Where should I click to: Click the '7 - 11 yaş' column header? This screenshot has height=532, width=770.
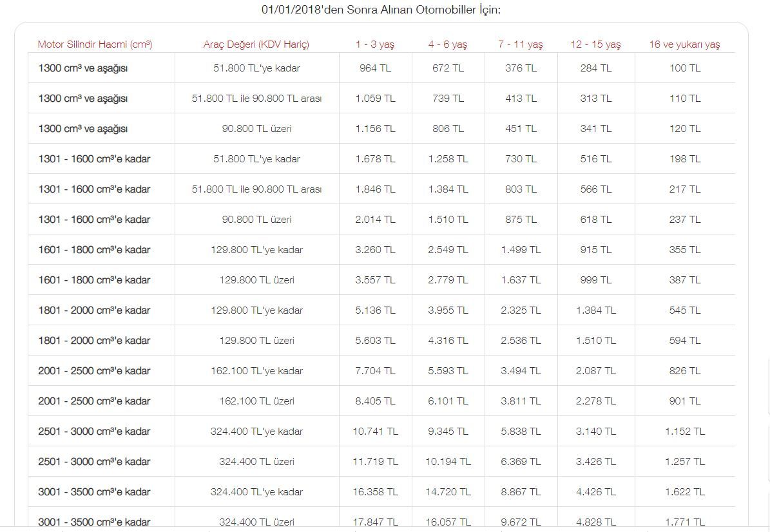521,44
